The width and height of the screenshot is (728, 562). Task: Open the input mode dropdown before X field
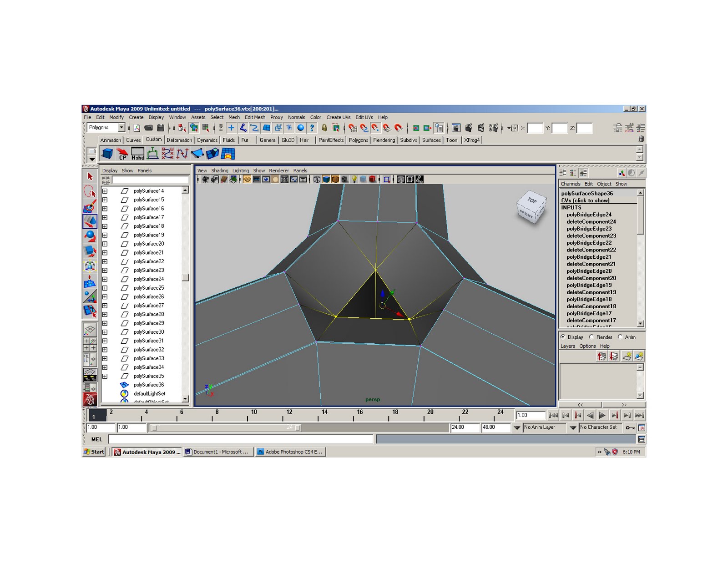[x=512, y=128]
